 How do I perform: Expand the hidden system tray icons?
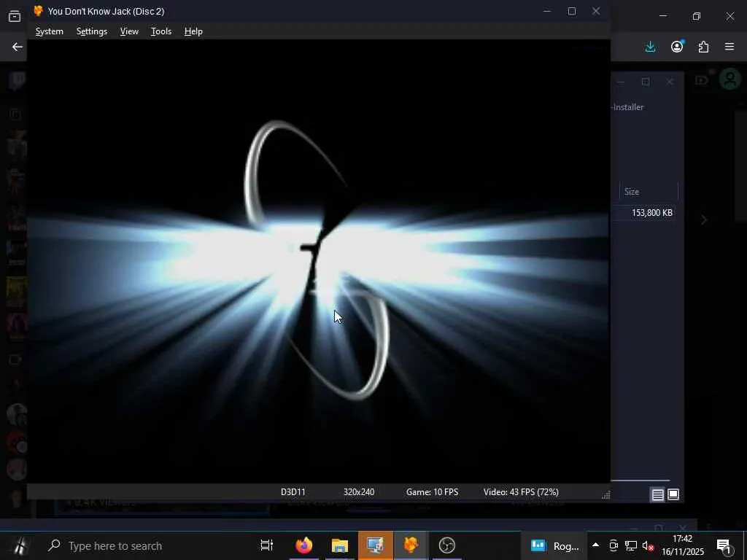coord(595,545)
